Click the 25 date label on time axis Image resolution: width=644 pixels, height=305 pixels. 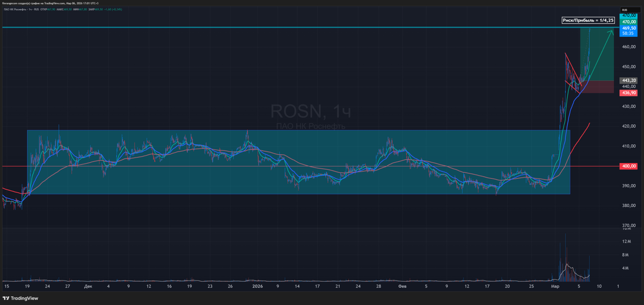[531, 286]
